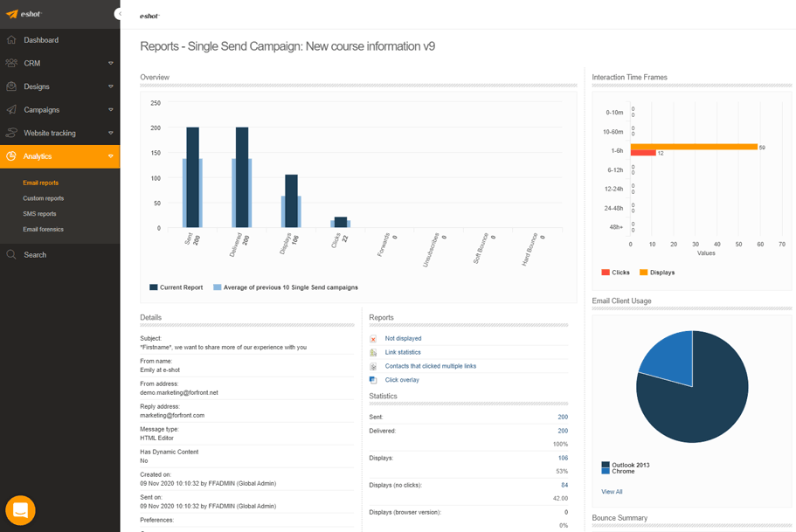Toggle Clicks series in time frames legend
The width and height of the screenshot is (796, 532).
coord(615,273)
